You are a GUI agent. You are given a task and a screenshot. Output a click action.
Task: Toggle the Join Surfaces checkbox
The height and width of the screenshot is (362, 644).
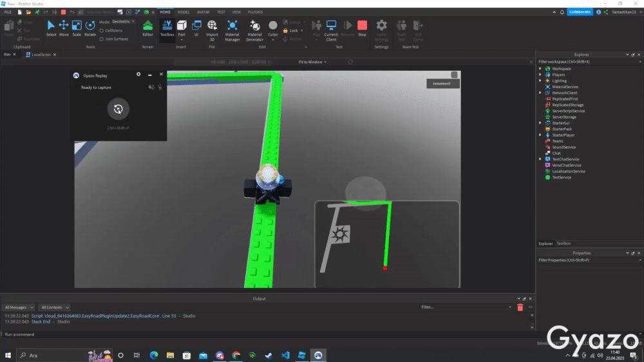click(x=102, y=39)
